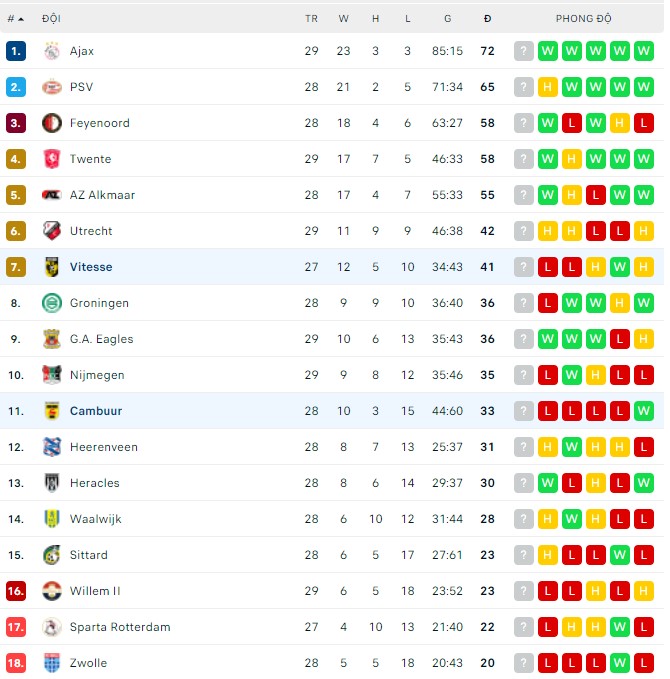670x679 pixels.
Task: Click the Zwolle team crest
Action: click(52, 663)
